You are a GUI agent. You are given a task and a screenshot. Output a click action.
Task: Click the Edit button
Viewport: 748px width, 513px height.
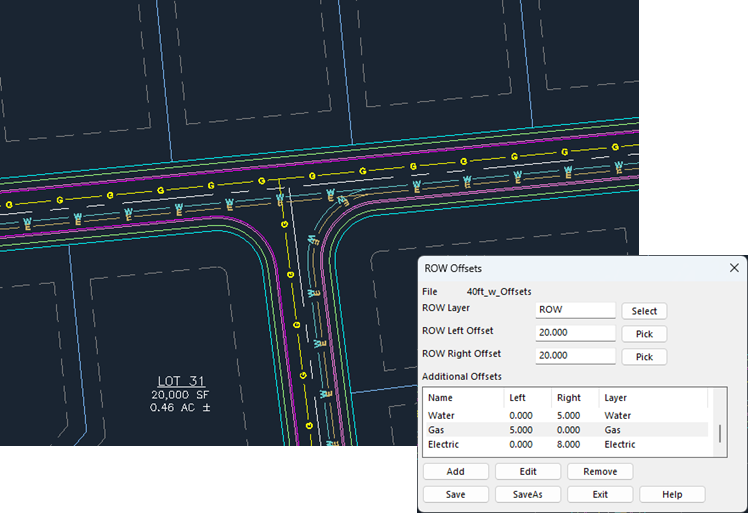pos(528,471)
